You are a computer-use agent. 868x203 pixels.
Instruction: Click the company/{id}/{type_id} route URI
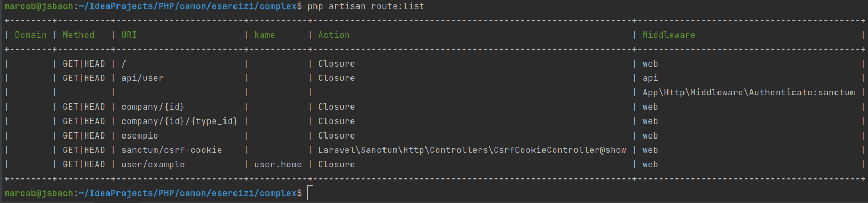tap(180, 121)
